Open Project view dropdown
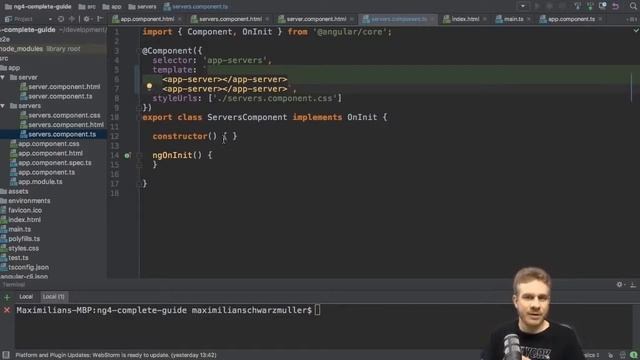The width and height of the screenshot is (640, 360). click(50, 19)
